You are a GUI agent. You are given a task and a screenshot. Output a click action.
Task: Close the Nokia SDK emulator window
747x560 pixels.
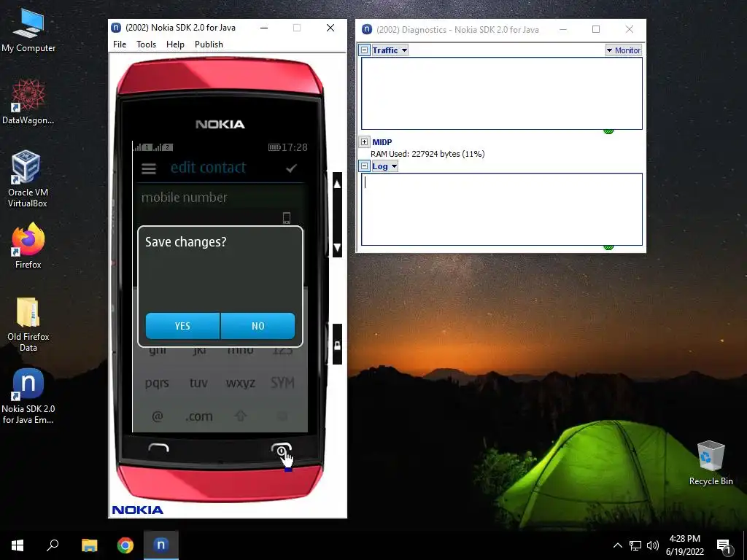(330, 28)
